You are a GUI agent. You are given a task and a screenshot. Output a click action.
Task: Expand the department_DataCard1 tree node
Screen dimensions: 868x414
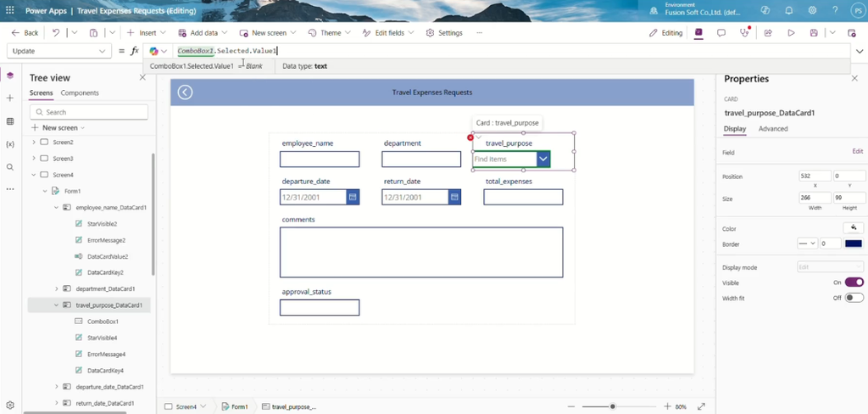[57, 288]
